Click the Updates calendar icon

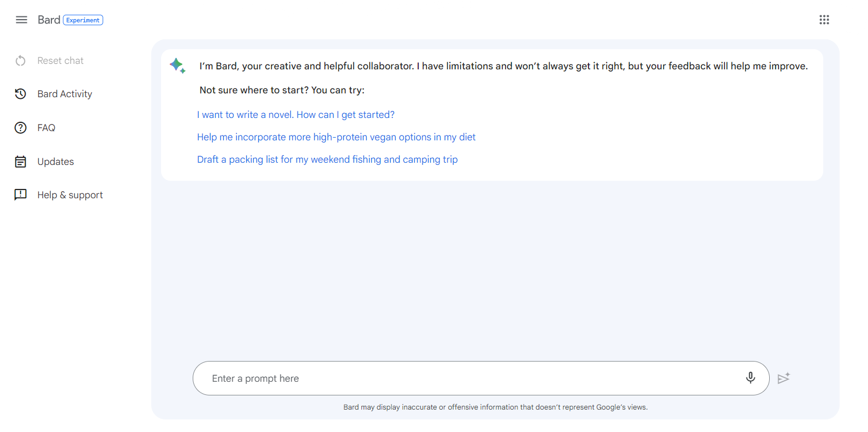click(21, 162)
